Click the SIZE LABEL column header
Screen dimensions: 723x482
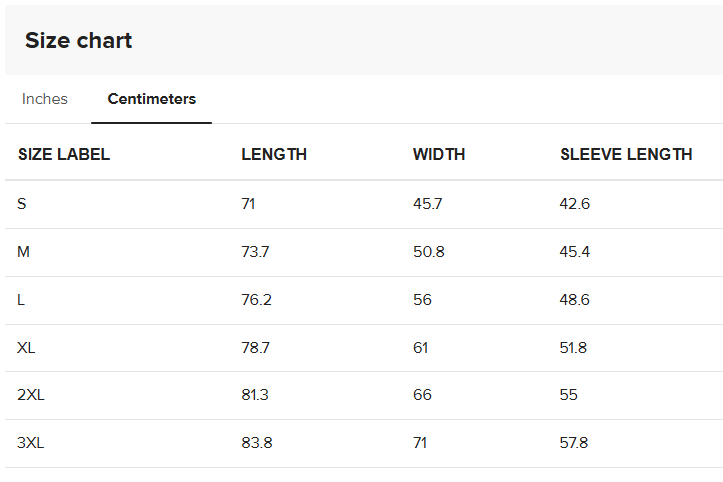[64, 154]
